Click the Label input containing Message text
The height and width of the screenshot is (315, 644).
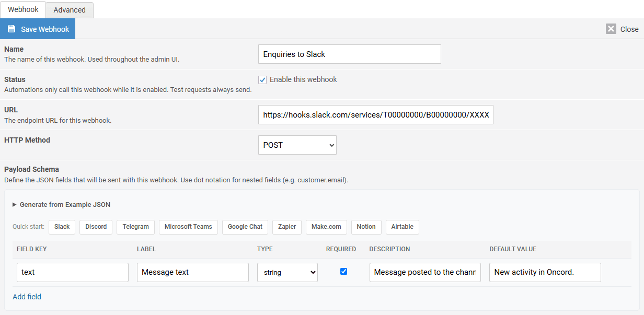coord(193,272)
